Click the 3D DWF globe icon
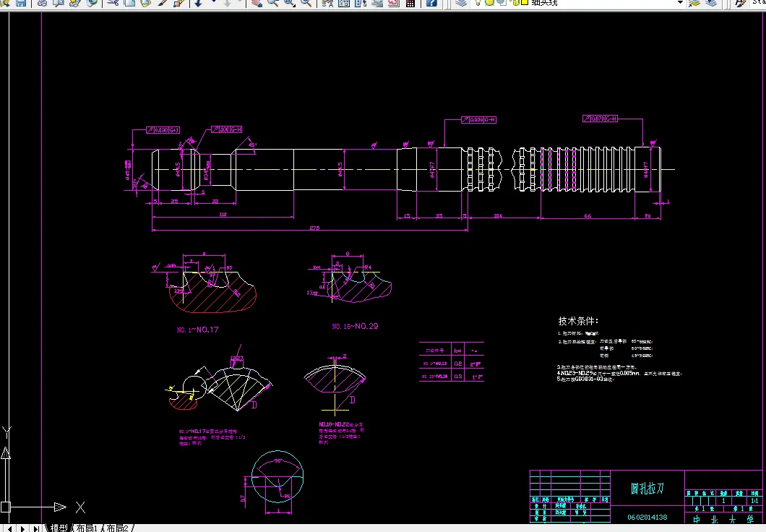766x532 pixels. click(x=91, y=3)
